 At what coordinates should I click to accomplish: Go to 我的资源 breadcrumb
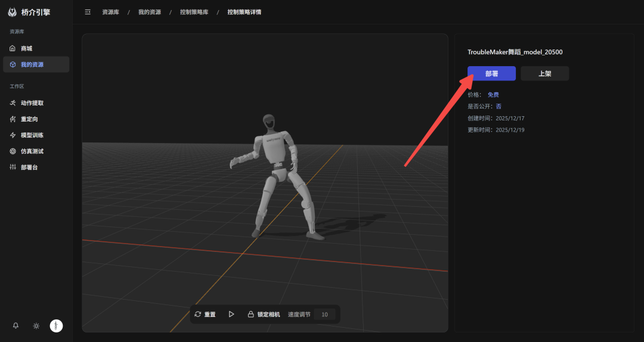coord(150,12)
